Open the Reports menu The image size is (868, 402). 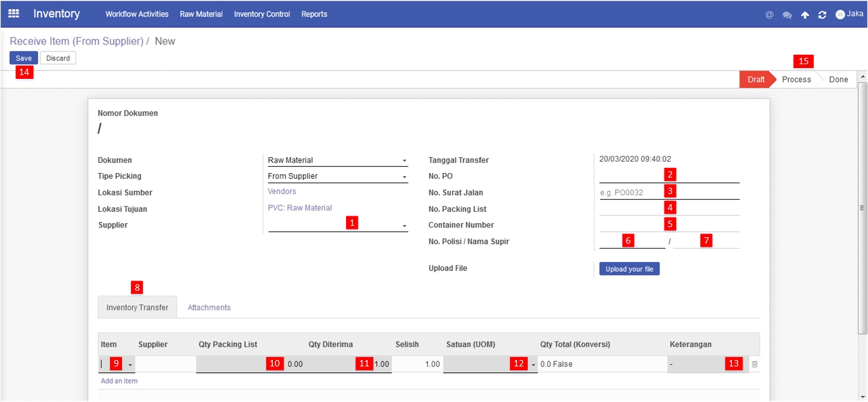coord(314,14)
